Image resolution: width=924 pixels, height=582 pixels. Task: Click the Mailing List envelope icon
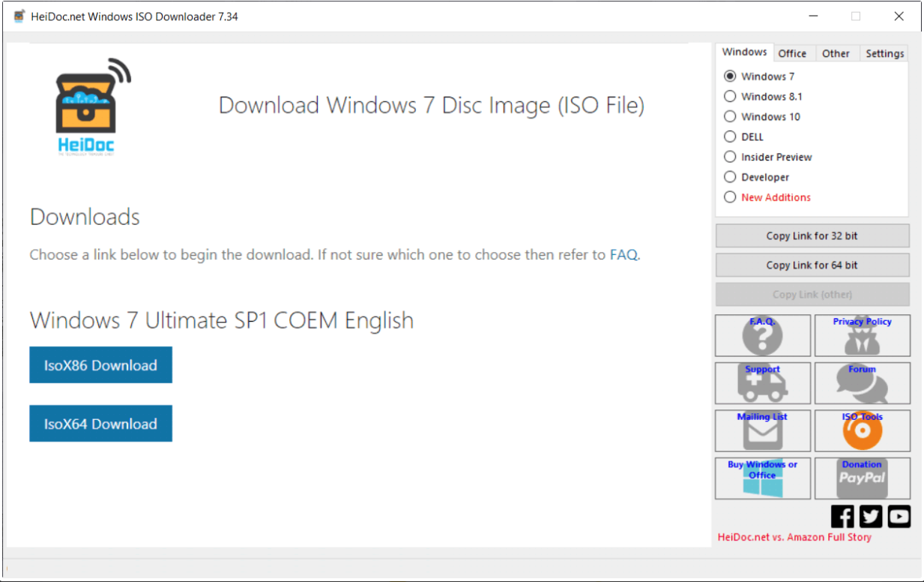click(x=763, y=430)
